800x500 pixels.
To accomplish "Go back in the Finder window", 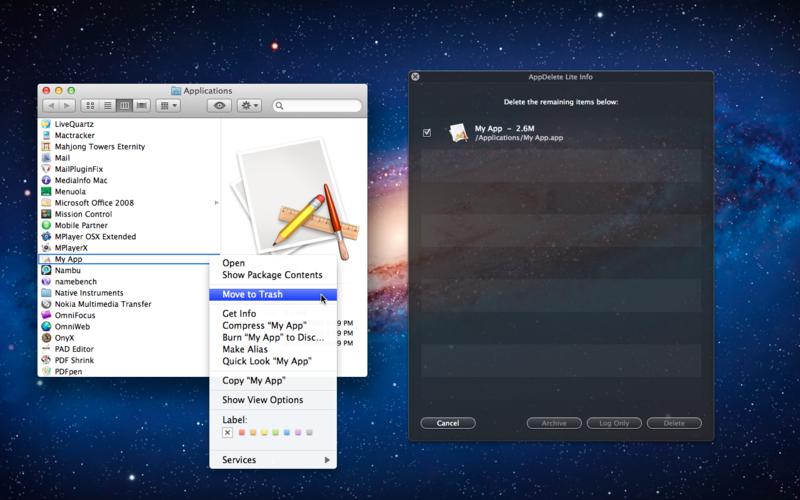I will click(x=51, y=106).
